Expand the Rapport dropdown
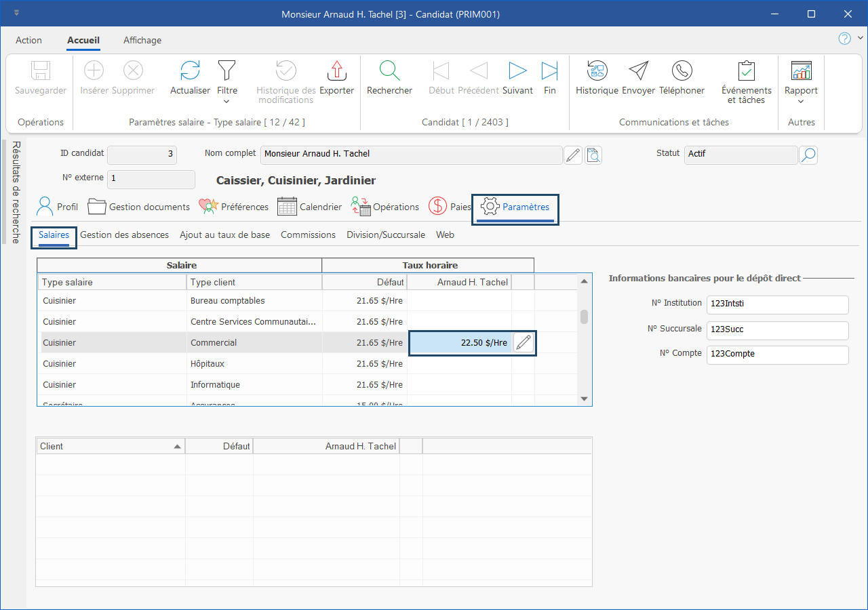This screenshot has height=610, width=868. point(801,101)
